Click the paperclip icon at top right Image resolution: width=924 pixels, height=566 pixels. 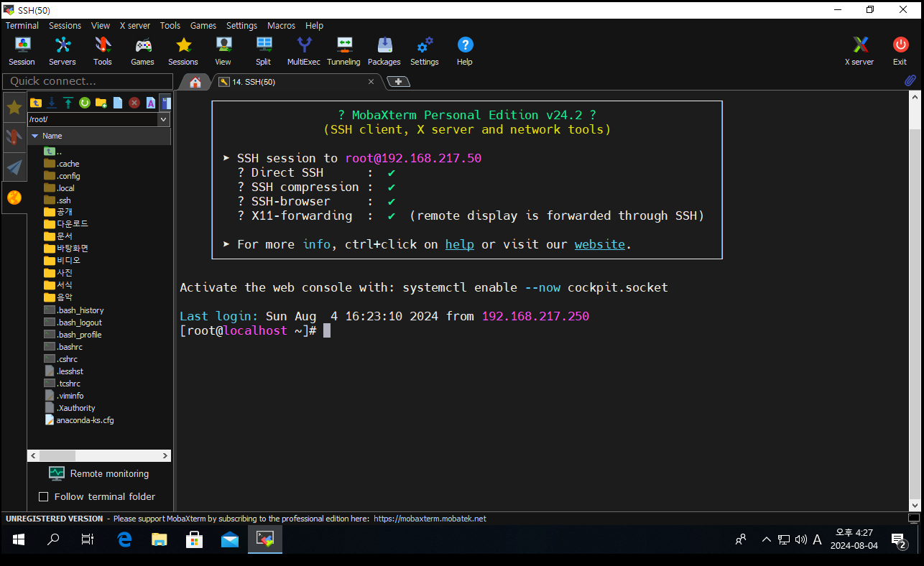point(910,80)
